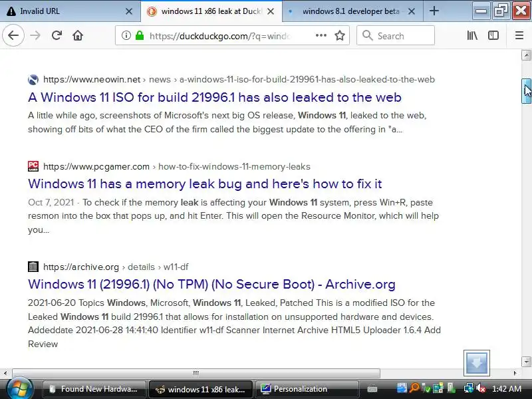
Task: Reload the current page
Action: click(x=57, y=35)
